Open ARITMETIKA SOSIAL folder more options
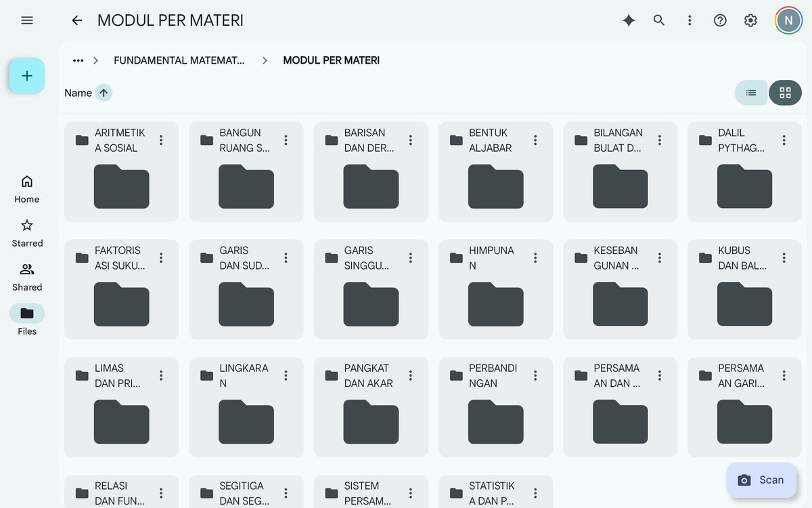The image size is (812, 508). [161, 140]
